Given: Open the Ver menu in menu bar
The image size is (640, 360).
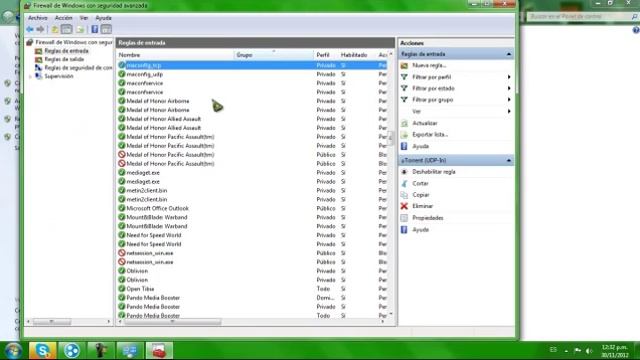Looking at the screenshot, I should click(x=84, y=18).
